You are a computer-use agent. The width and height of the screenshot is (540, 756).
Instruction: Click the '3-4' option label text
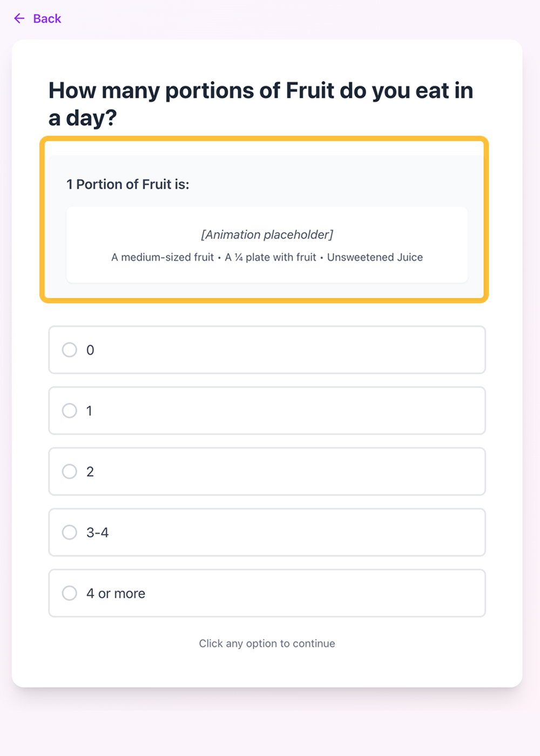pos(98,532)
